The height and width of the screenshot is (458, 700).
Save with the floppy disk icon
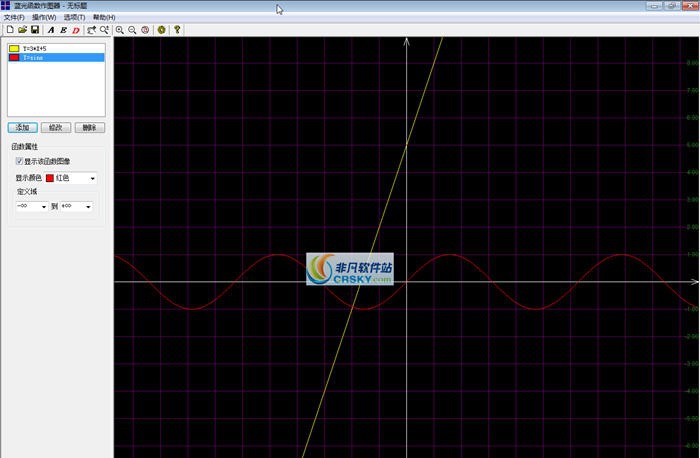click(x=35, y=29)
